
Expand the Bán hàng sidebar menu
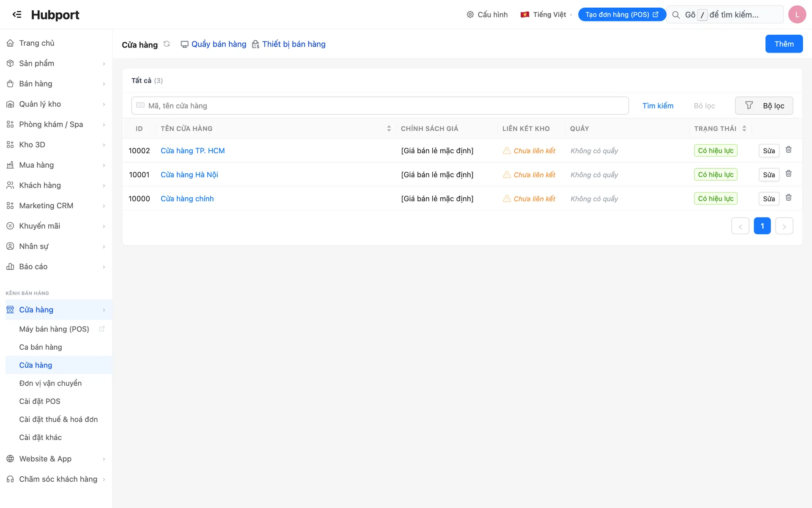pos(56,84)
